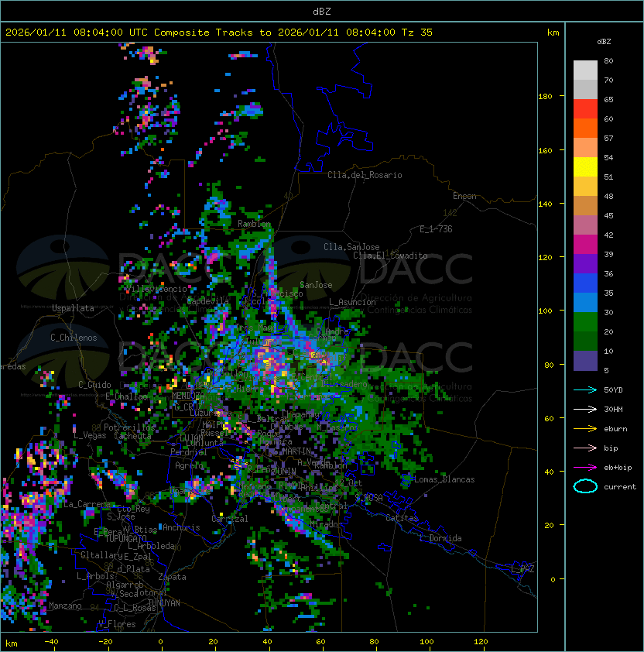
Task: Click the C_Guido map label
Action: pyautogui.click(x=94, y=385)
